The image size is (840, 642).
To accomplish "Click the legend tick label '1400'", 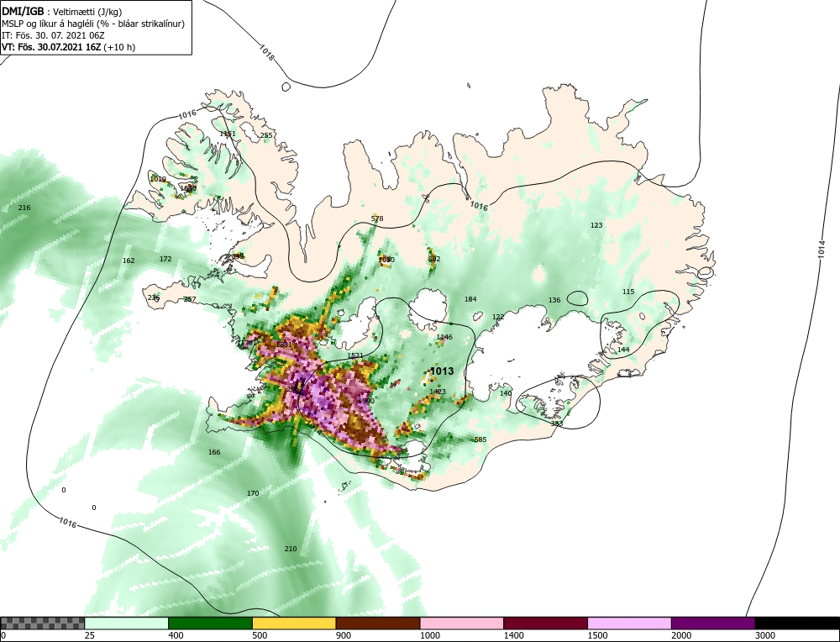I will pos(514,635).
